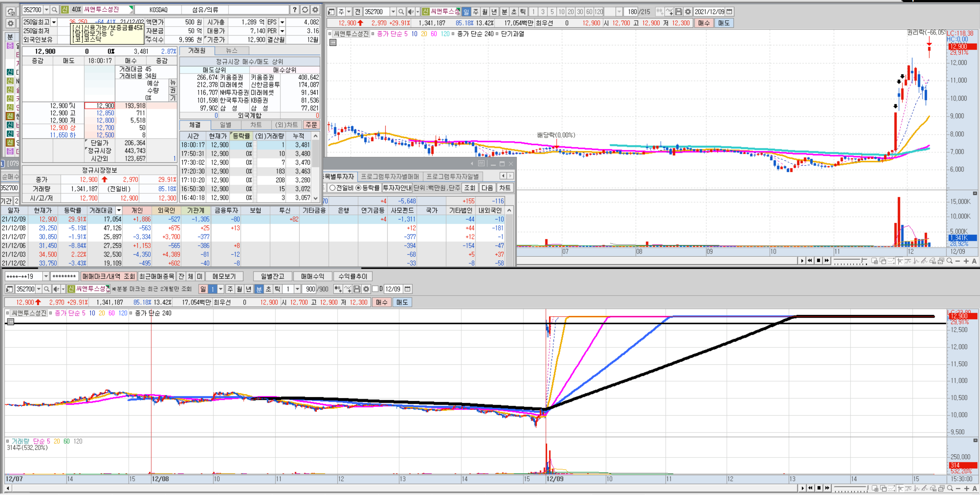The width and height of the screenshot is (980, 495).
Task: Switch daily chart to 분 minute period
Action: [504, 12]
